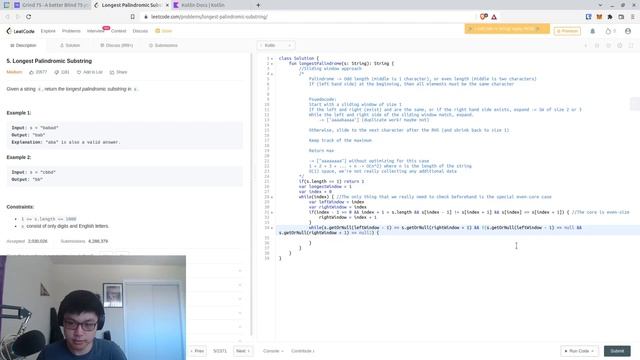
Task: Click the Brave Rewards triangle icon
Action: point(494,17)
